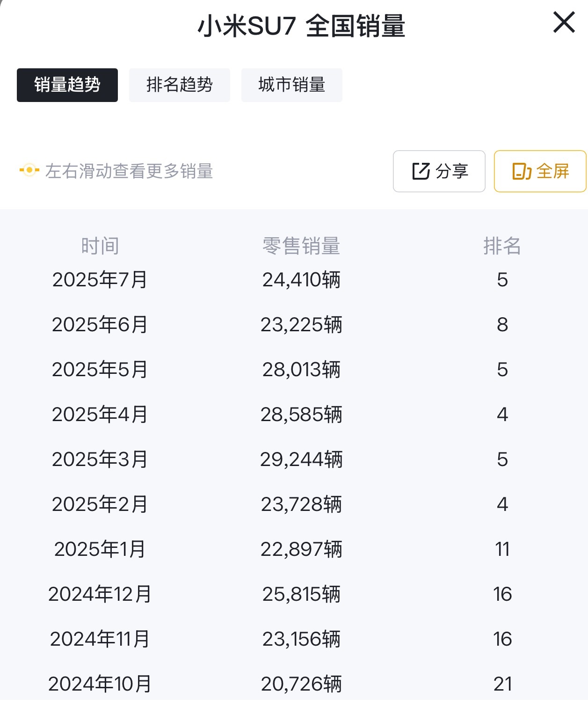Select the 2025年7月 row date

[100, 280]
